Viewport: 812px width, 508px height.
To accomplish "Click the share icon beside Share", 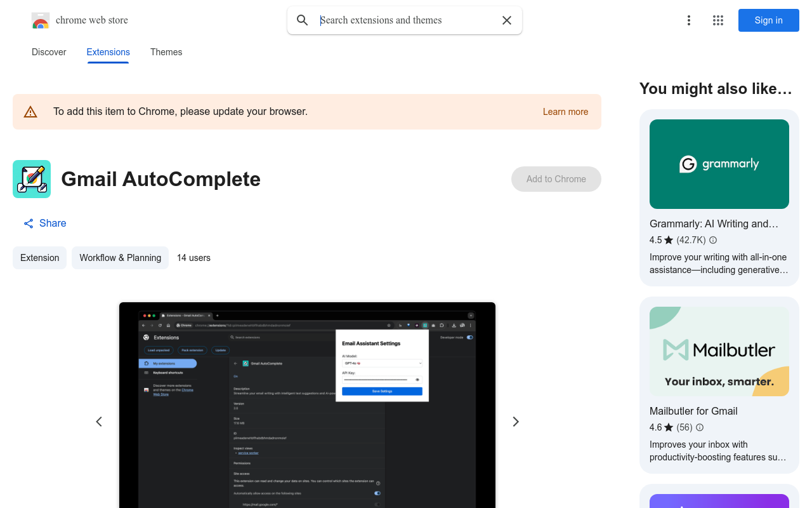I will [29, 224].
